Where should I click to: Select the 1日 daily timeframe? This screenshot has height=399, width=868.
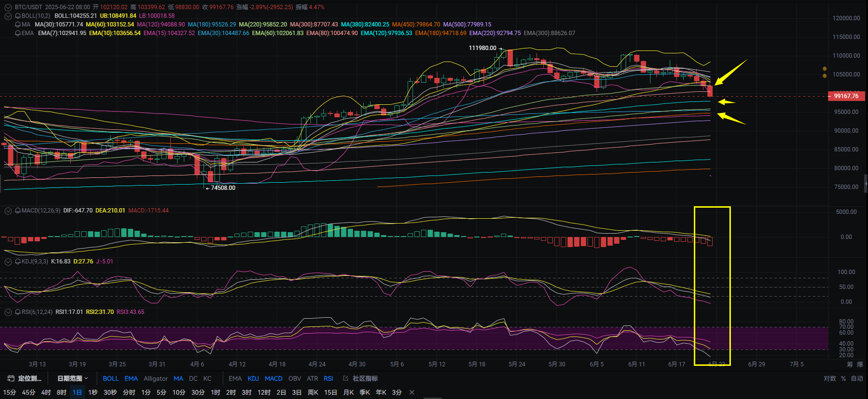pos(77,392)
